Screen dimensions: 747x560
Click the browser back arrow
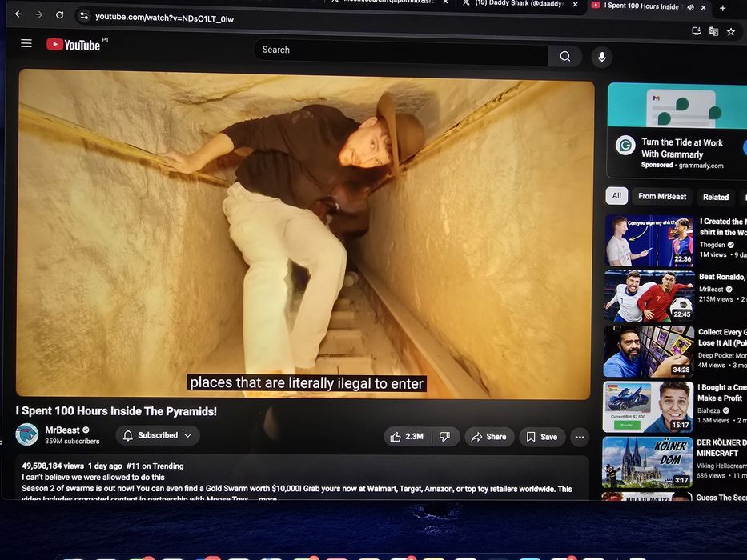click(x=18, y=14)
